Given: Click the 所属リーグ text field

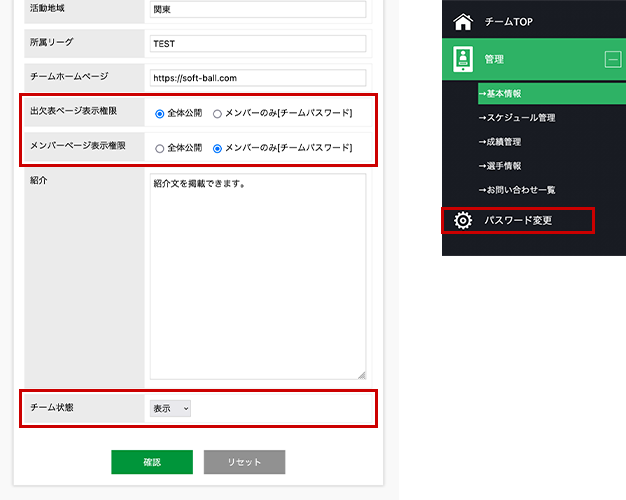Looking at the screenshot, I should click(256, 44).
